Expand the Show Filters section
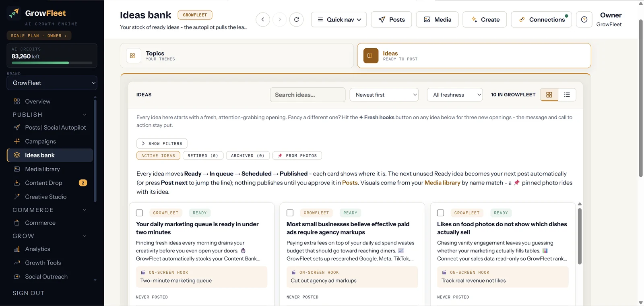 (x=162, y=143)
